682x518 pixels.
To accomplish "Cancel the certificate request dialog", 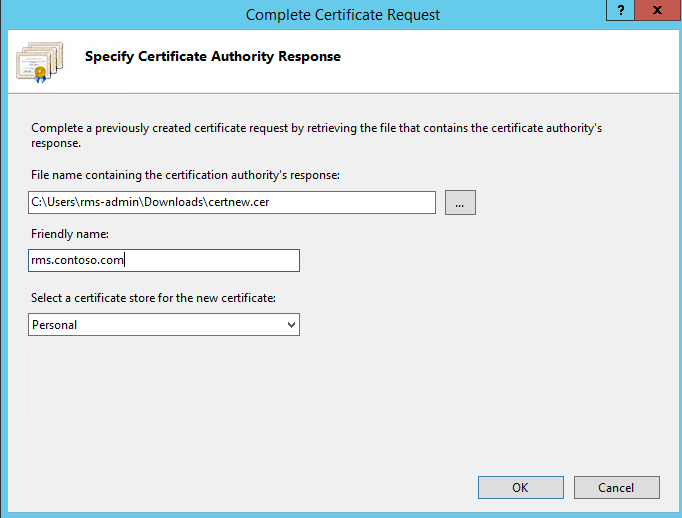I will click(x=616, y=488).
